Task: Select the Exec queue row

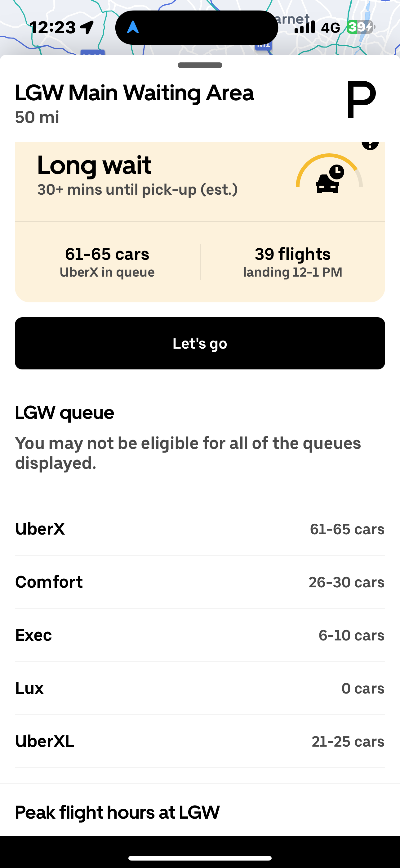Action: tap(200, 635)
